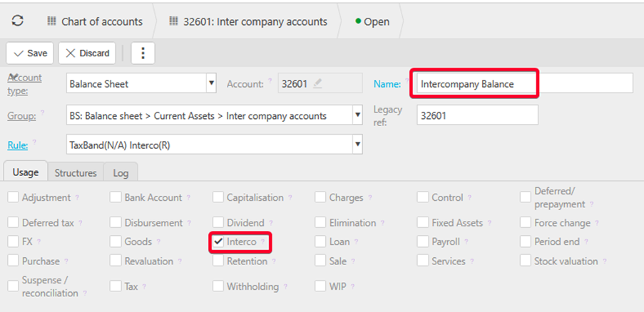Click the help question mark next to Interco
Screen dimensions: 644x312
(x=263, y=241)
